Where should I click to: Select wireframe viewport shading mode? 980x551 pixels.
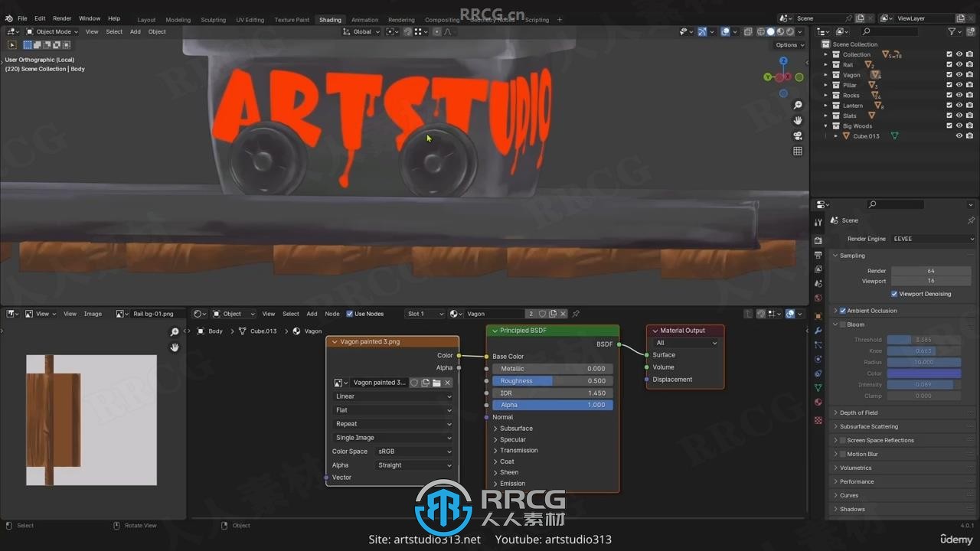click(x=760, y=31)
